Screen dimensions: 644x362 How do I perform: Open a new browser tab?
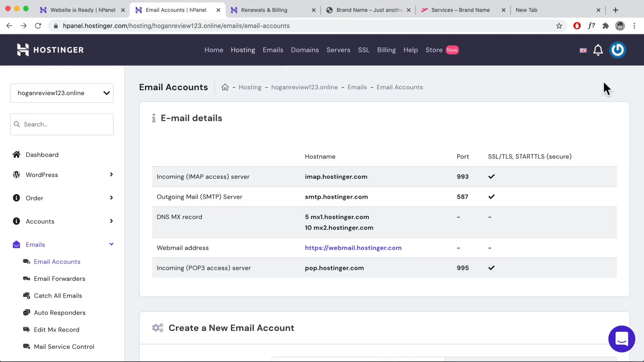[615, 10]
